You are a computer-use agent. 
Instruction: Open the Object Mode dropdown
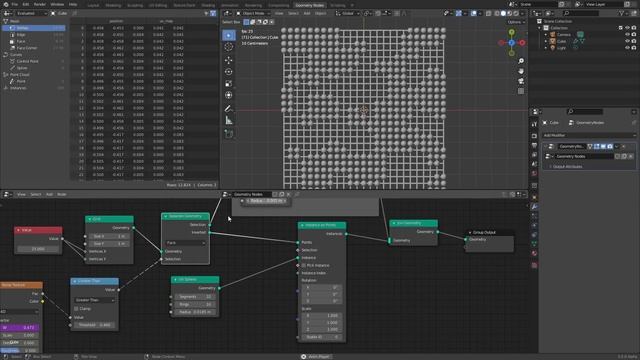(253, 13)
